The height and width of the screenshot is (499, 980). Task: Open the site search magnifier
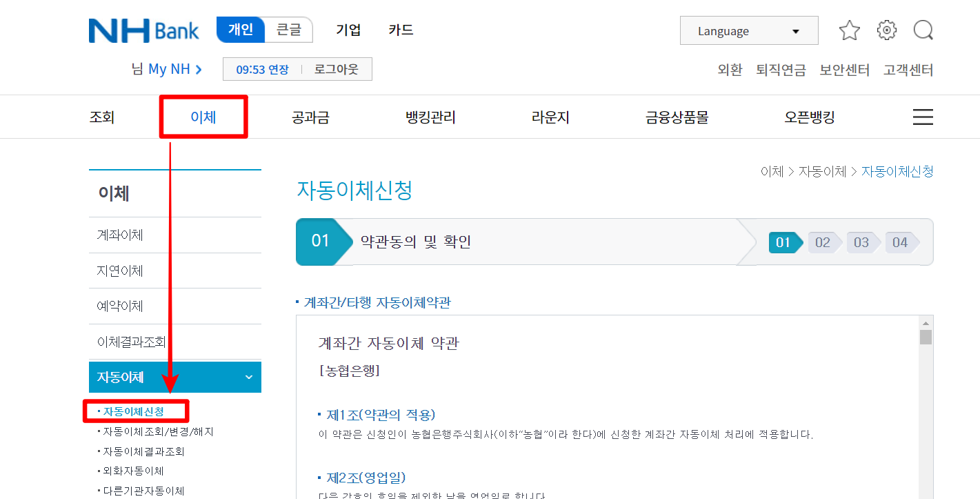(923, 30)
